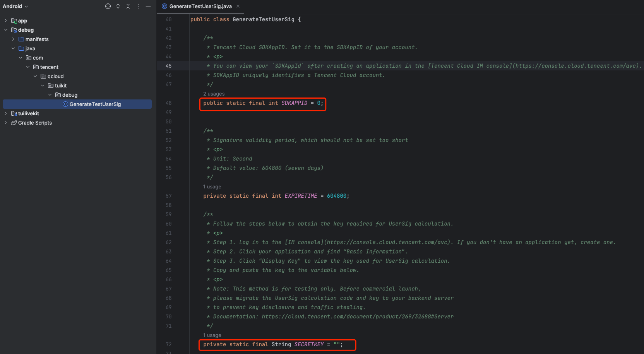Click Collapse All icon in project panel
644x354 pixels.
tap(128, 6)
